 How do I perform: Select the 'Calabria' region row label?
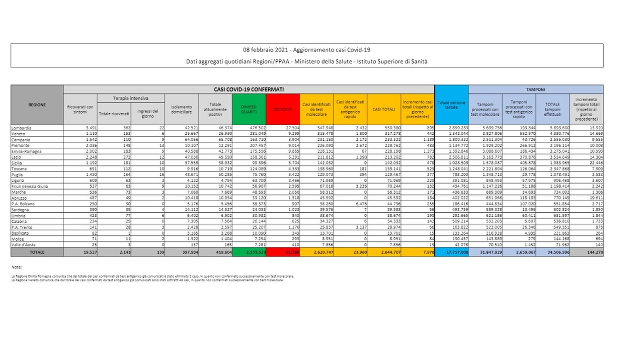19,220
